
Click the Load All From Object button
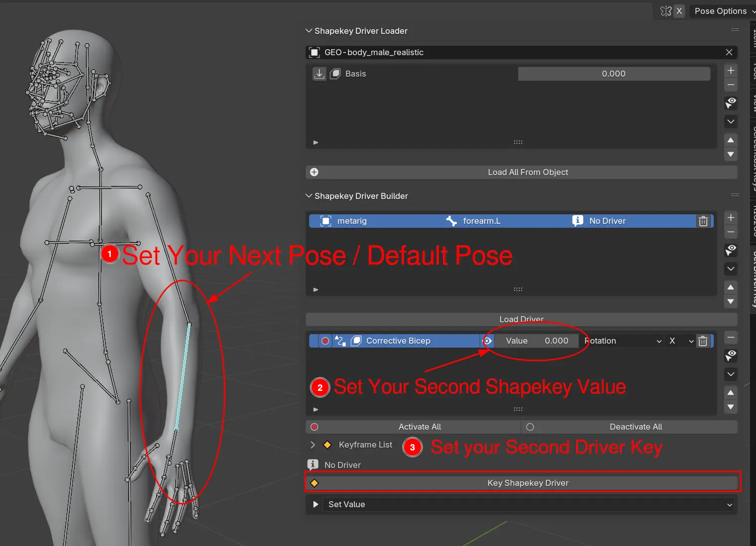tap(528, 172)
